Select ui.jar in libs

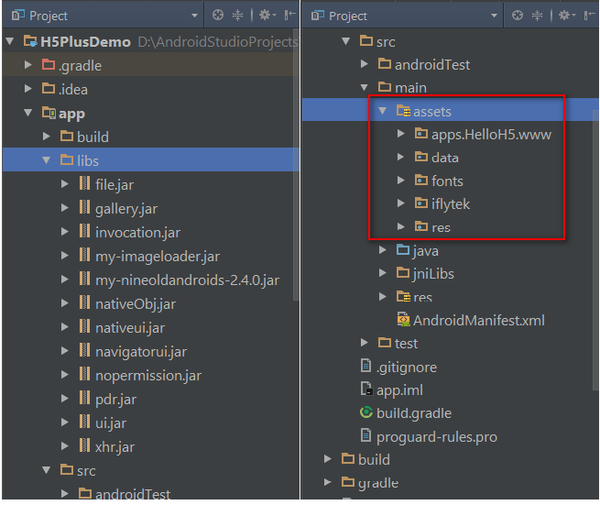[111, 423]
